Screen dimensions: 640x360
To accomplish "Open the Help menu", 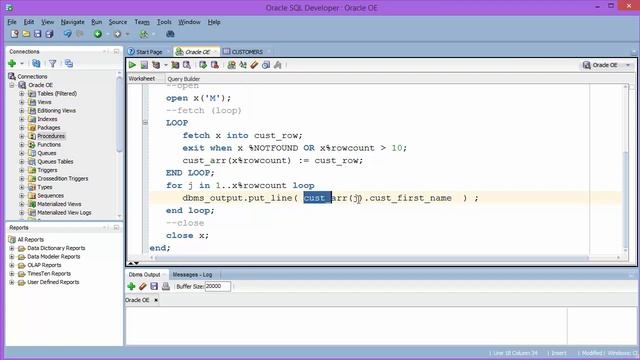I will 214,22.
